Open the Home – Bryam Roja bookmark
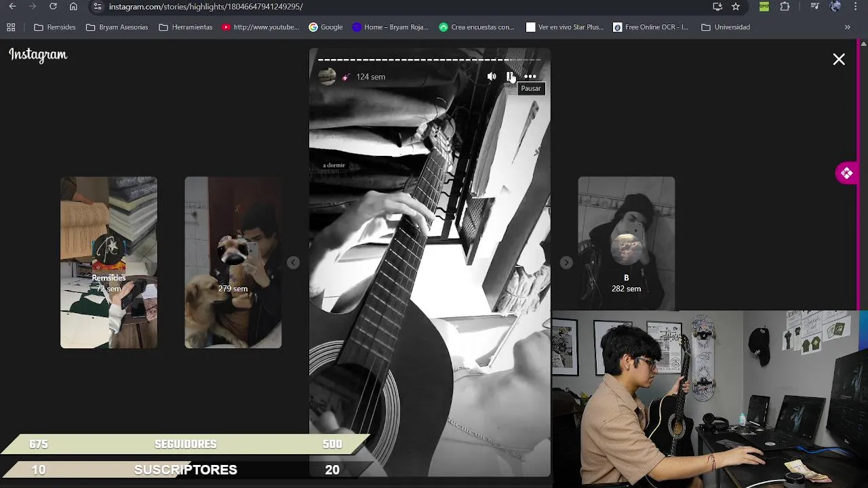Viewport: 868px width, 488px height. coord(391,27)
